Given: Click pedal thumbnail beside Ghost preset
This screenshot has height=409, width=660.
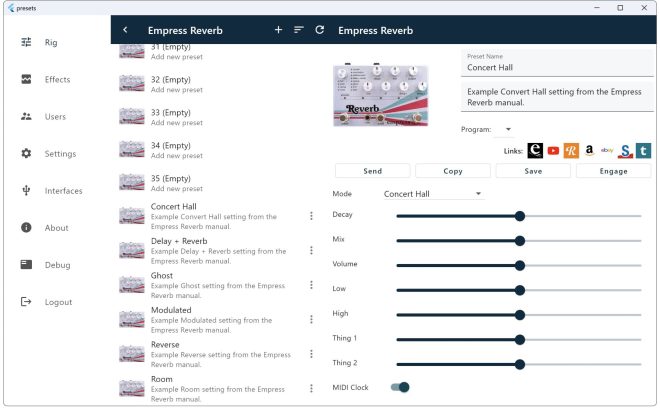Looking at the screenshot, I should (132, 285).
